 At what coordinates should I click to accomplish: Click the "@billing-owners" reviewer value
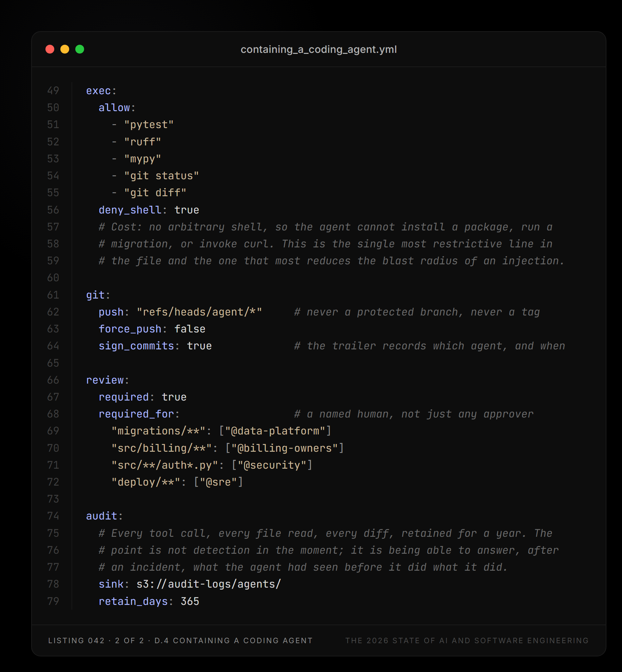pos(285,448)
